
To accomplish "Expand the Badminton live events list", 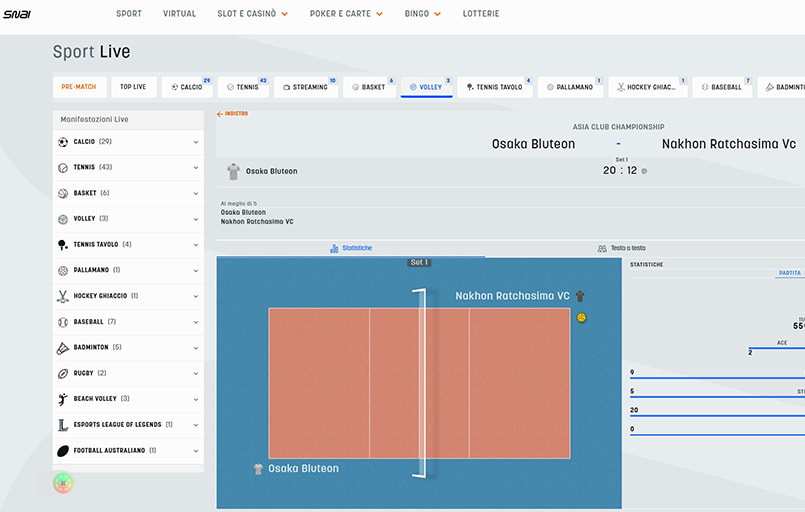I will (196, 347).
